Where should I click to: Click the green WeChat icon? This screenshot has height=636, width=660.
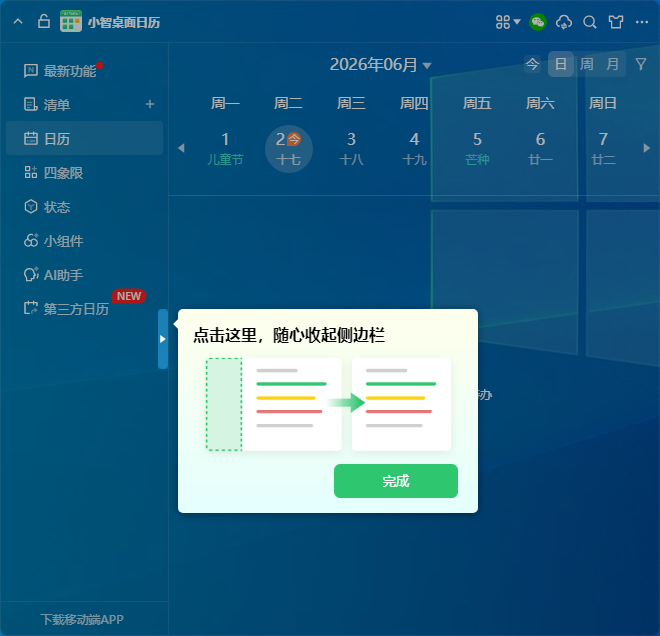(x=538, y=22)
